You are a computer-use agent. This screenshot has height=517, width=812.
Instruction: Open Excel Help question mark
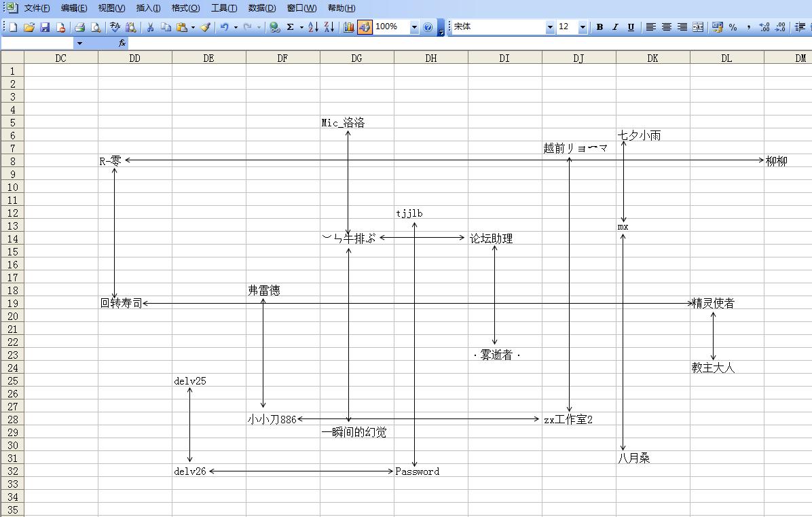(x=428, y=27)
